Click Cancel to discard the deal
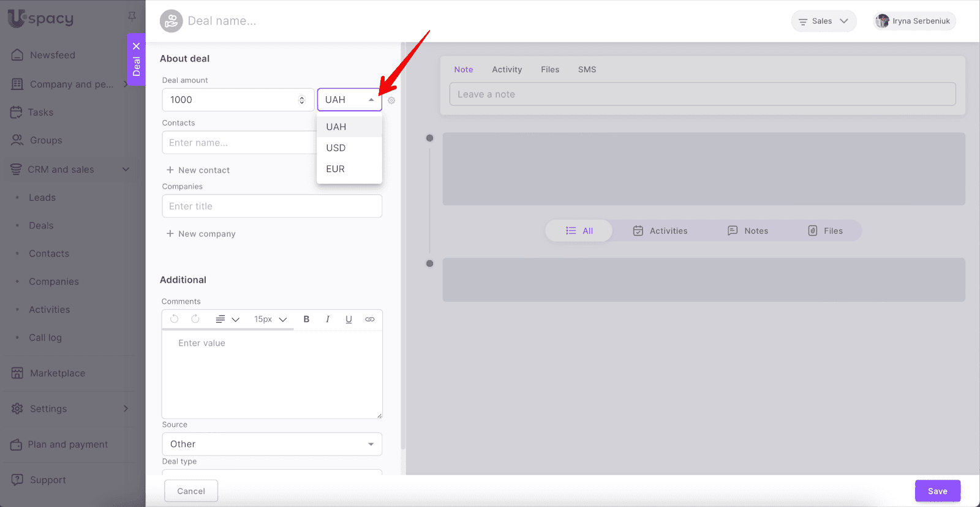This screenshot has width=980, height=507. coord(191,491)
